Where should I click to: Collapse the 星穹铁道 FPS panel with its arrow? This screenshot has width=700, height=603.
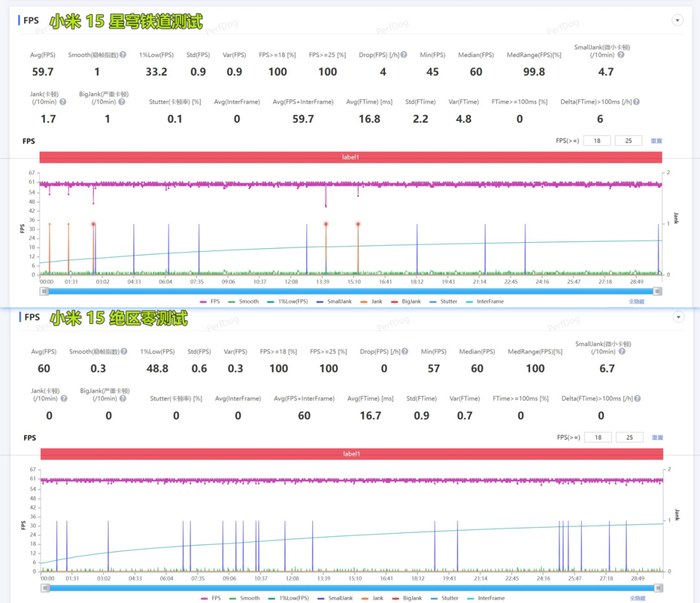(x=678, y=20)
